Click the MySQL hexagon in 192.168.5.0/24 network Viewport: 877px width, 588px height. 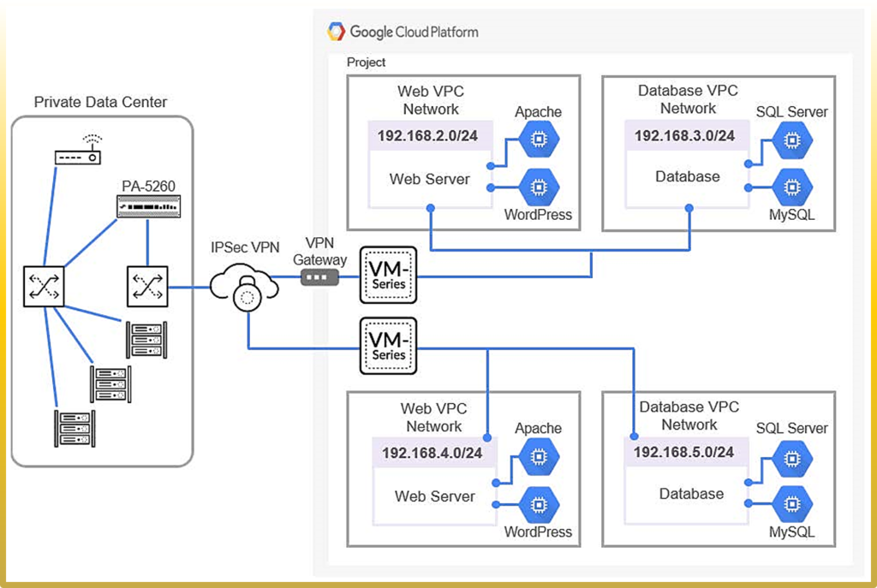click(792, 504)
